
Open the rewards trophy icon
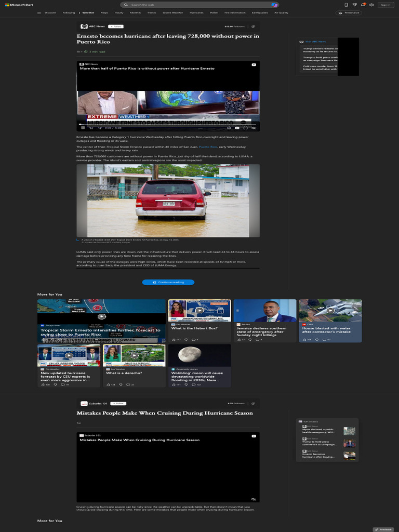click(x=354, y=5)
